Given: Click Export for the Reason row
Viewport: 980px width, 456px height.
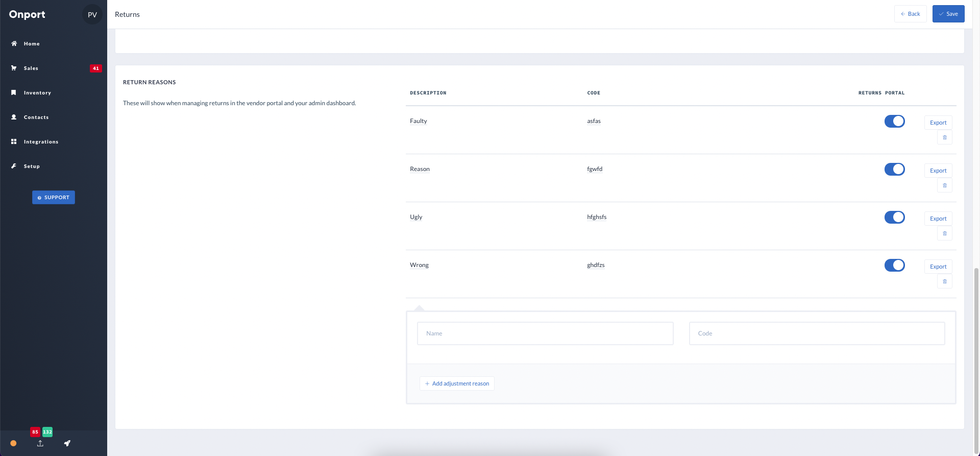Looking at the screenshot, I should tap(938, 171).
